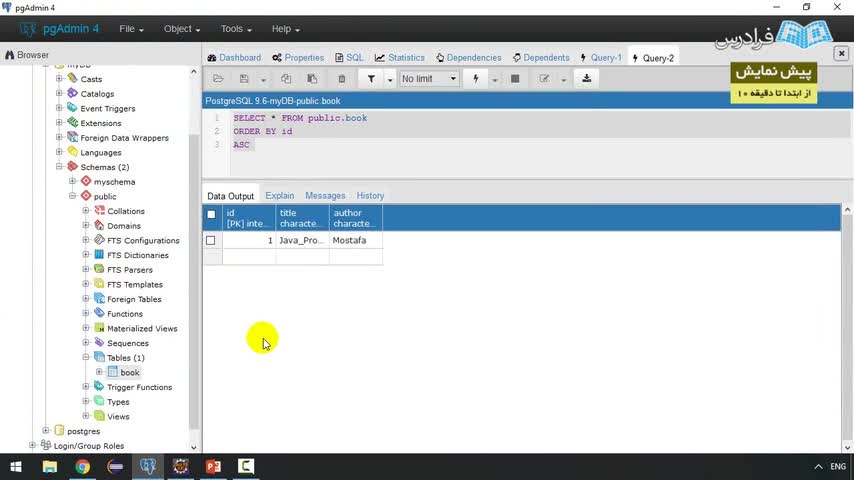Click the Extensions node icon

coord(72,123)
